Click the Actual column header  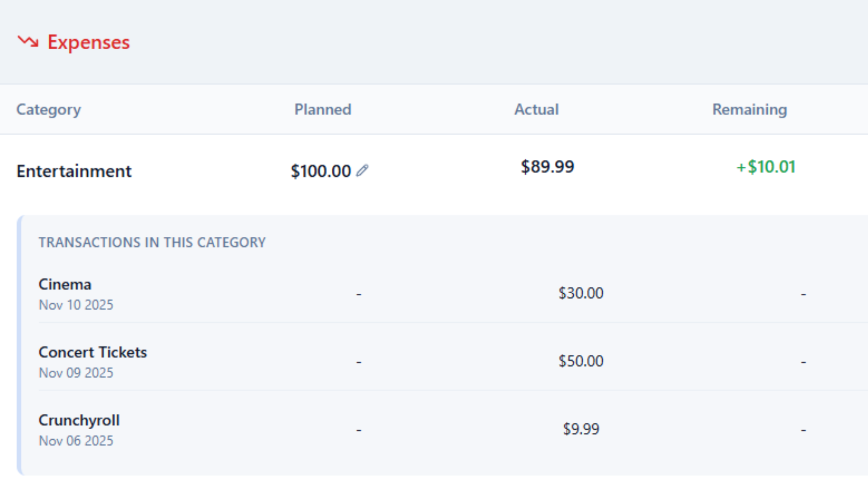pos(536,109)
